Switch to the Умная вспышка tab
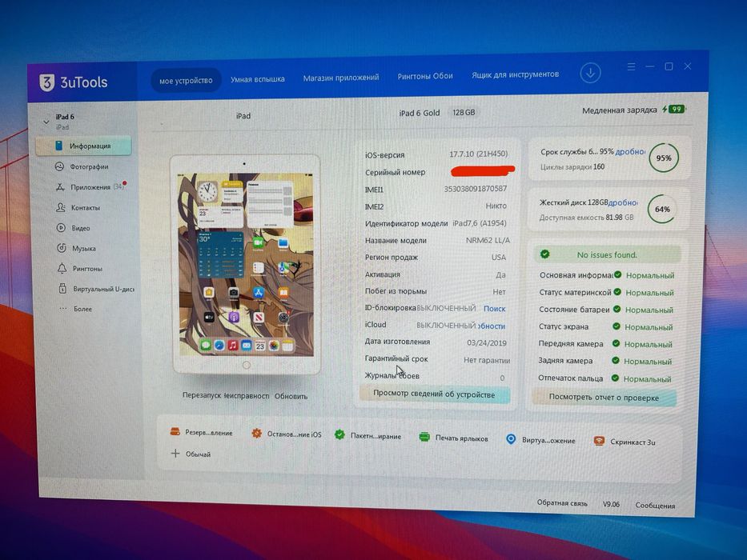Viewport: 747px width, 560px height. [258, 79]
